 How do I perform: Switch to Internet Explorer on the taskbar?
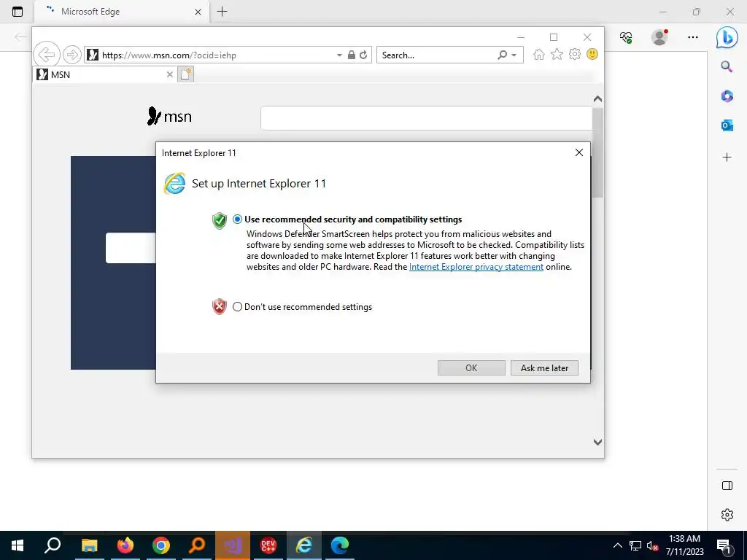tap(304, 545)
